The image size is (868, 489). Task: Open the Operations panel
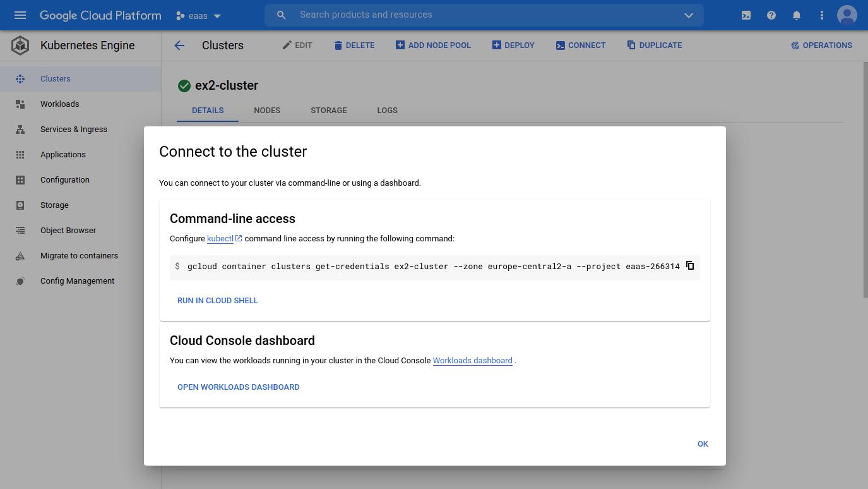[x=822, y=45]
